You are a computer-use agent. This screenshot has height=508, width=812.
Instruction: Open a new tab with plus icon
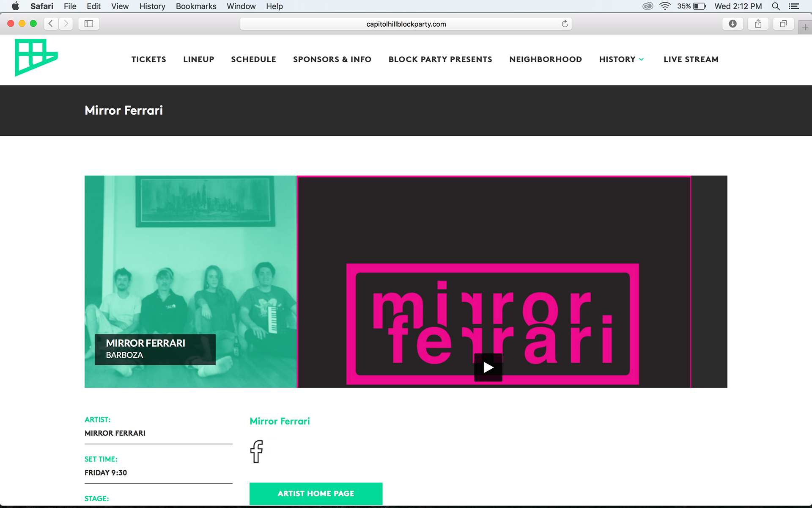pos(805,27)
